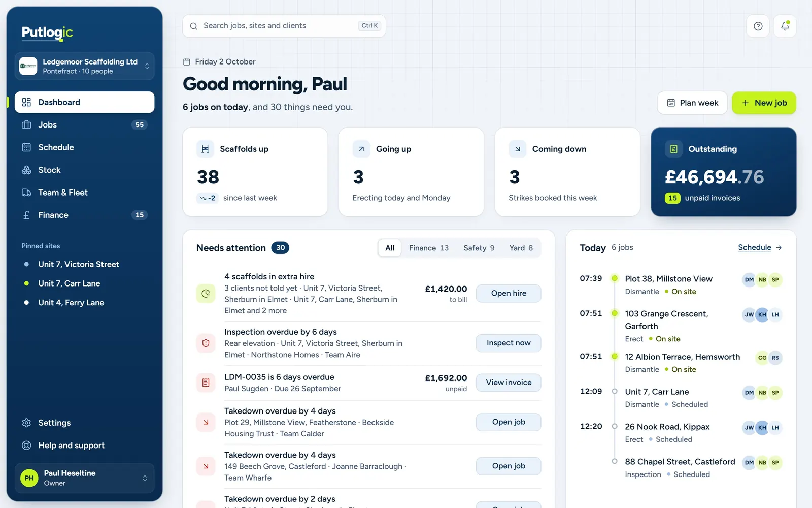The width and height of the screenshot is (812, 508).
Task: Click View invoice button
Action: 509,383
